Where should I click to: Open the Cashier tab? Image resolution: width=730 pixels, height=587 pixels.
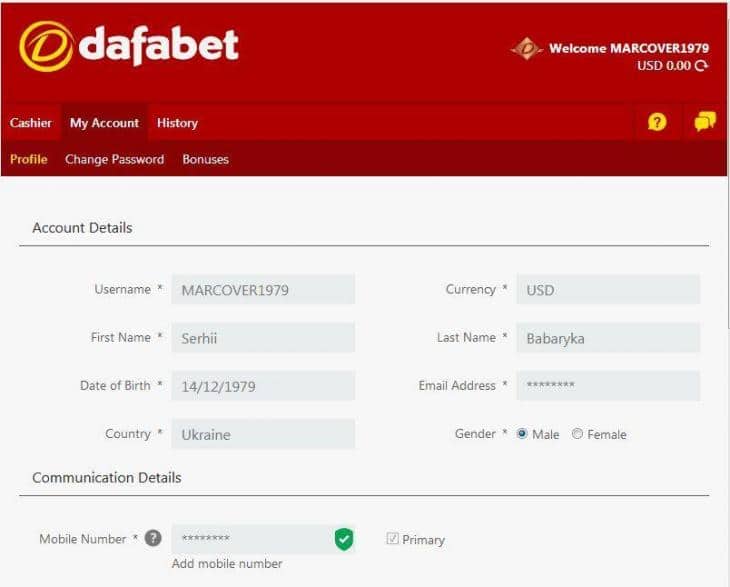coord(31,123)
